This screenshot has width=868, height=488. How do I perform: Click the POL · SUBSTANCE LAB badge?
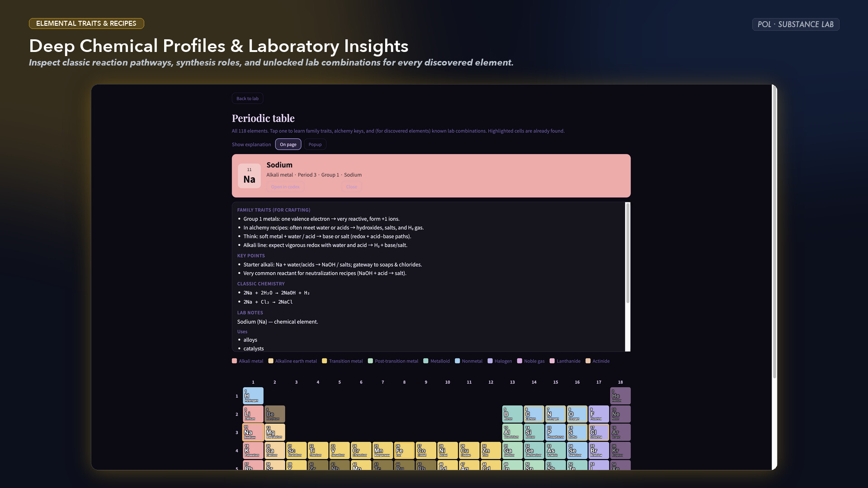click(795, 24)
